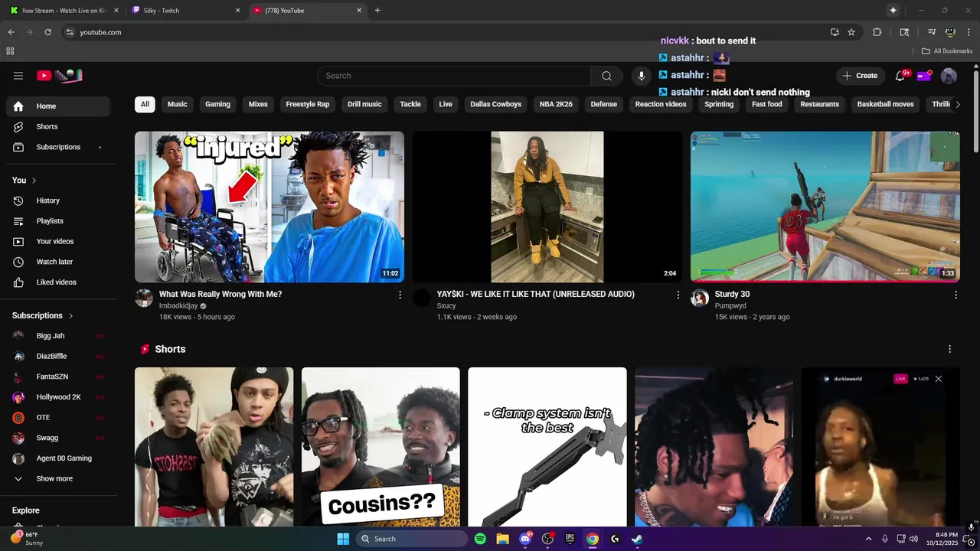Click the Windows Start button

tap(343, 539)
